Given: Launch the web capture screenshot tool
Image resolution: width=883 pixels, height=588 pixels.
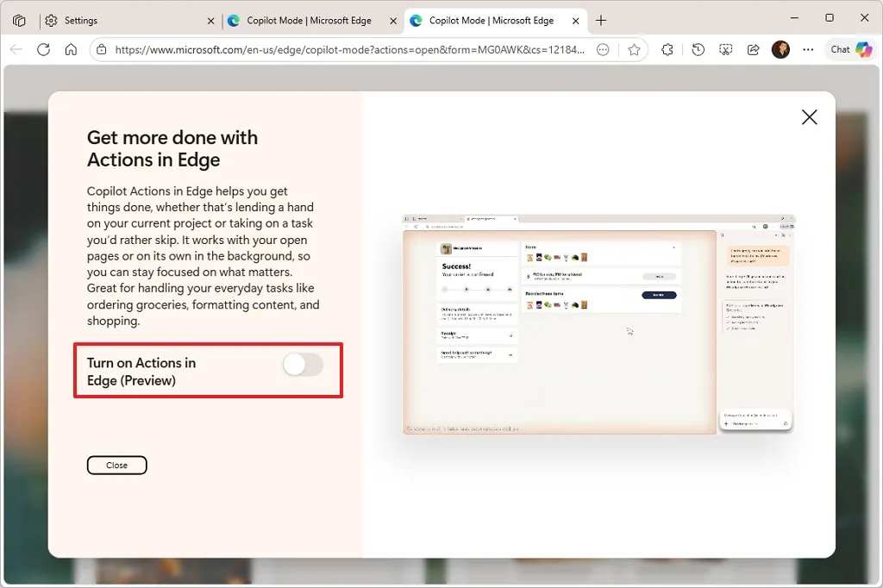Looking at the screenshot, I should 727,49.
